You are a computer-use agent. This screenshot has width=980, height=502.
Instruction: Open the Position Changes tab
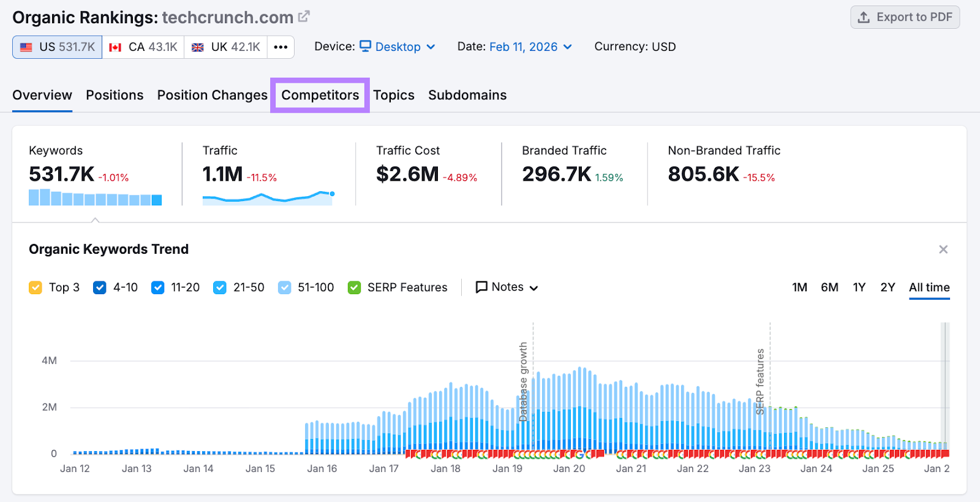coord(212,95)
